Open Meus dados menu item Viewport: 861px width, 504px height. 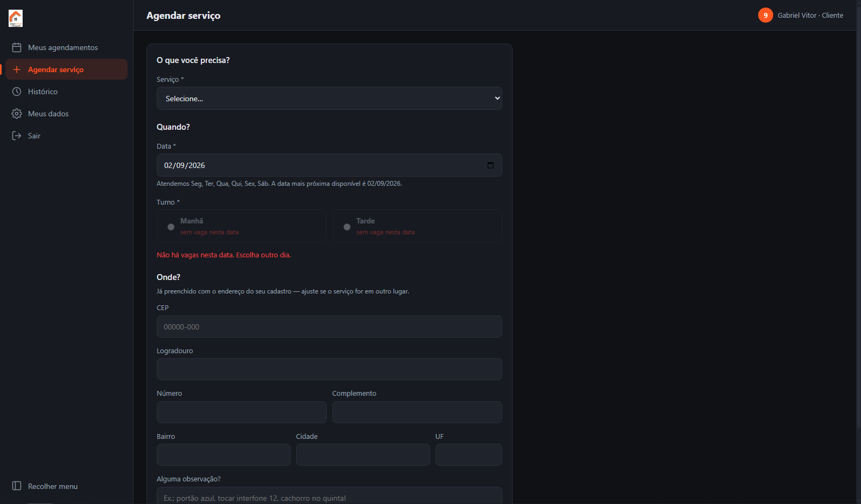(x=66, y=114)
